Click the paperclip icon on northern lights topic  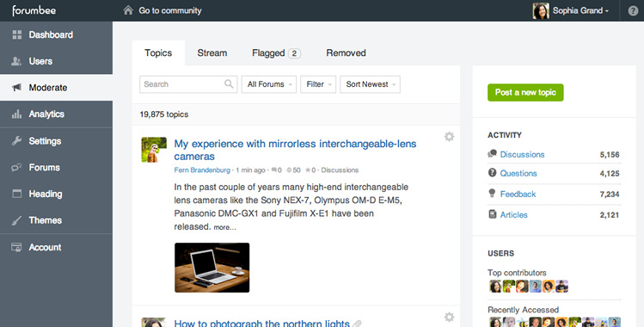point(357,324)
